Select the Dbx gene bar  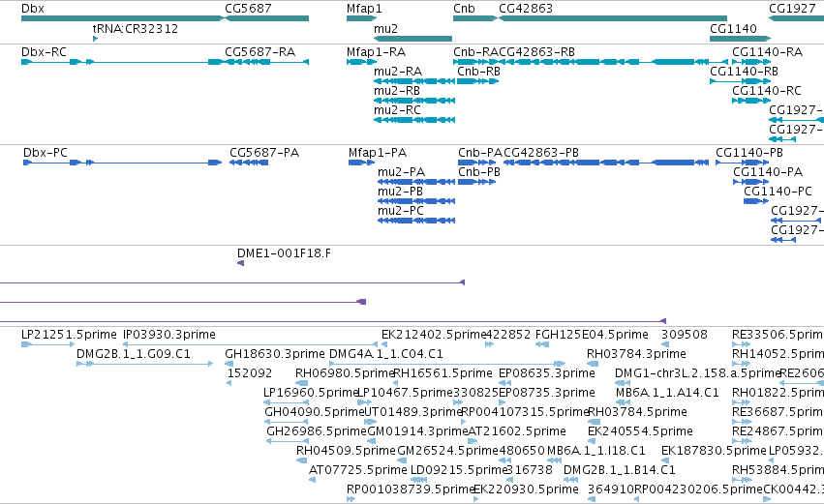(123, 18)
